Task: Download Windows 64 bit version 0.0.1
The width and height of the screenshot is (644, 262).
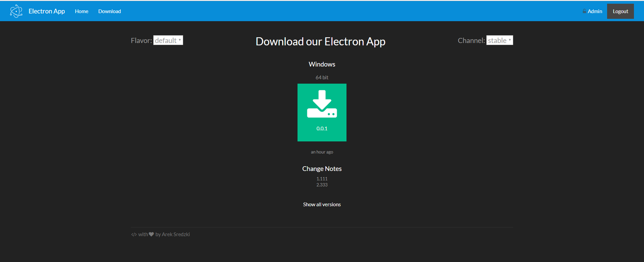Action: coord(322,113)
